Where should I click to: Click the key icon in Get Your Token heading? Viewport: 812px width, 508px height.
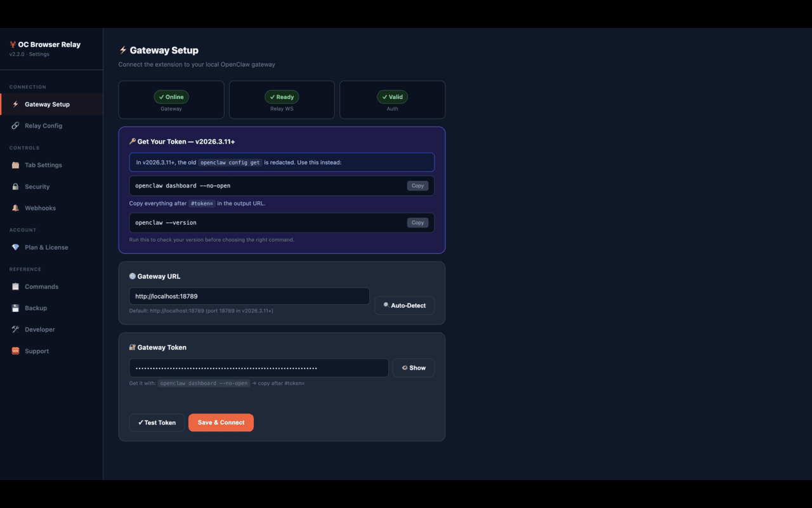133,142
